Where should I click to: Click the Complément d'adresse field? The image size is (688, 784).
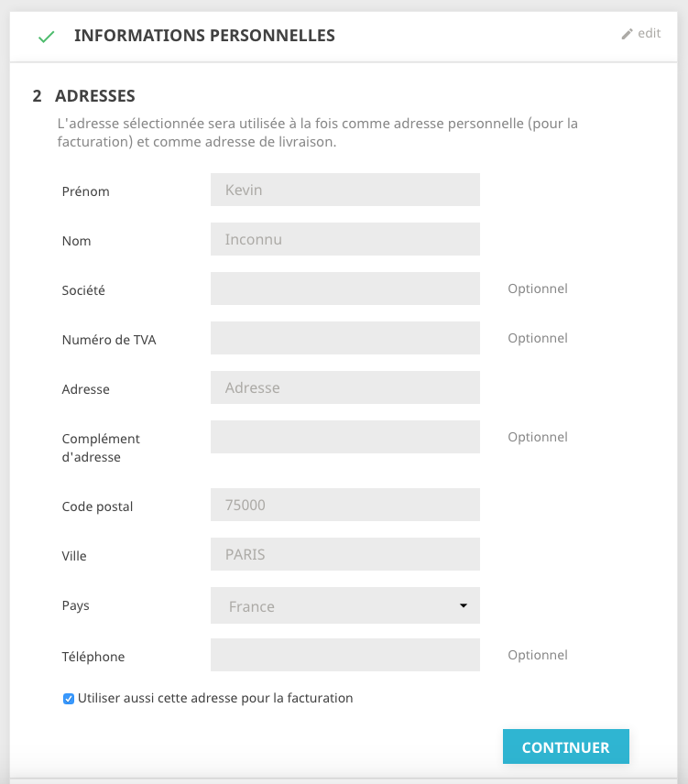tap(345, 437)
